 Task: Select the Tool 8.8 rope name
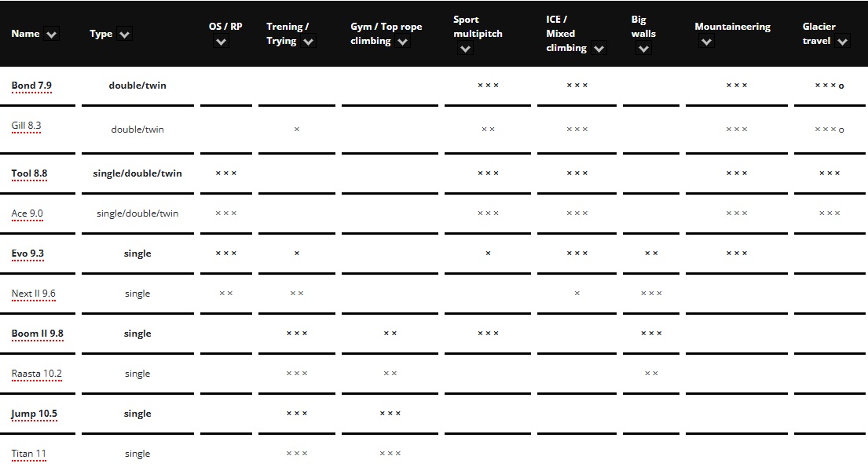pyautogui.click(x=29, y=173)
